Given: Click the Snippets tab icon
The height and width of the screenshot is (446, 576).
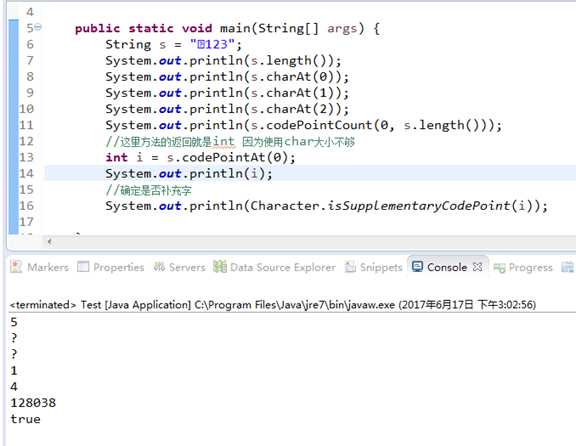Looking at the screenshot, I should pyautogui.click(x=350, y=267).
